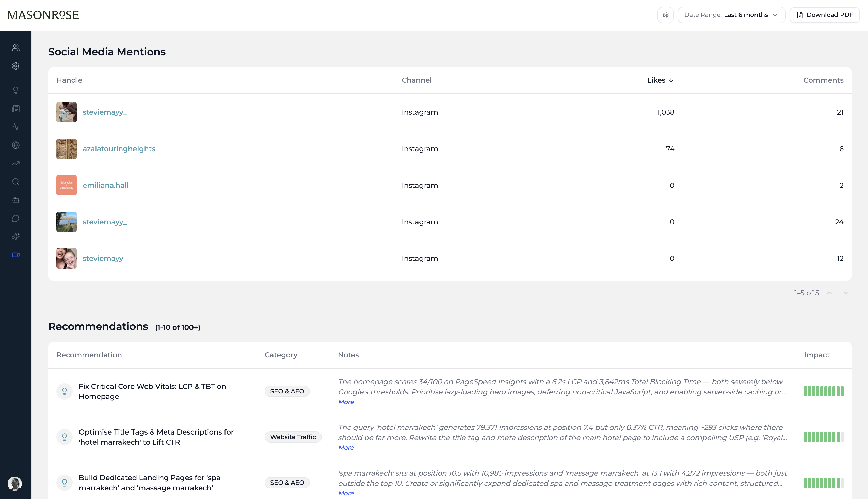The width and height of the screenshot is (868, 499).
Task: Click SEO & AEO tag on Core Web Vitals
Action: pos(287,391)
